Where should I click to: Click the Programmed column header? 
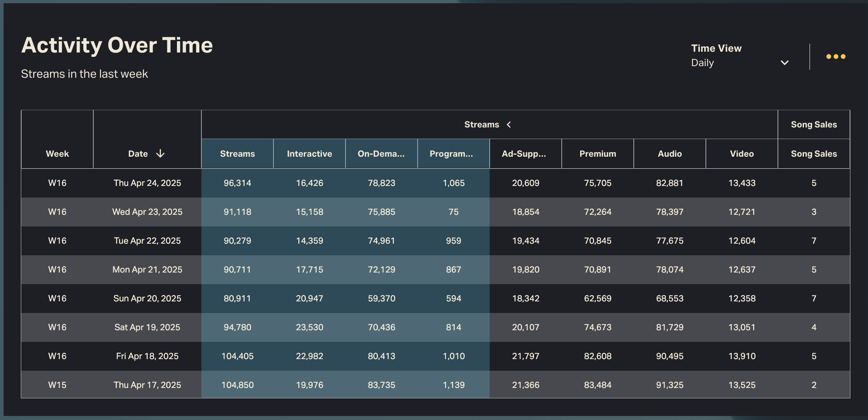point(451,153)
